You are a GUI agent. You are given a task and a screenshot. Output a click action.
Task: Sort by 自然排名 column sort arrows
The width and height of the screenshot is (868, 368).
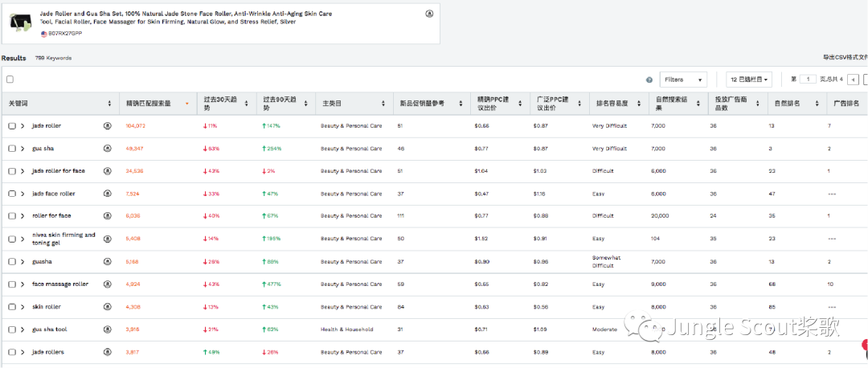(817, 104)
